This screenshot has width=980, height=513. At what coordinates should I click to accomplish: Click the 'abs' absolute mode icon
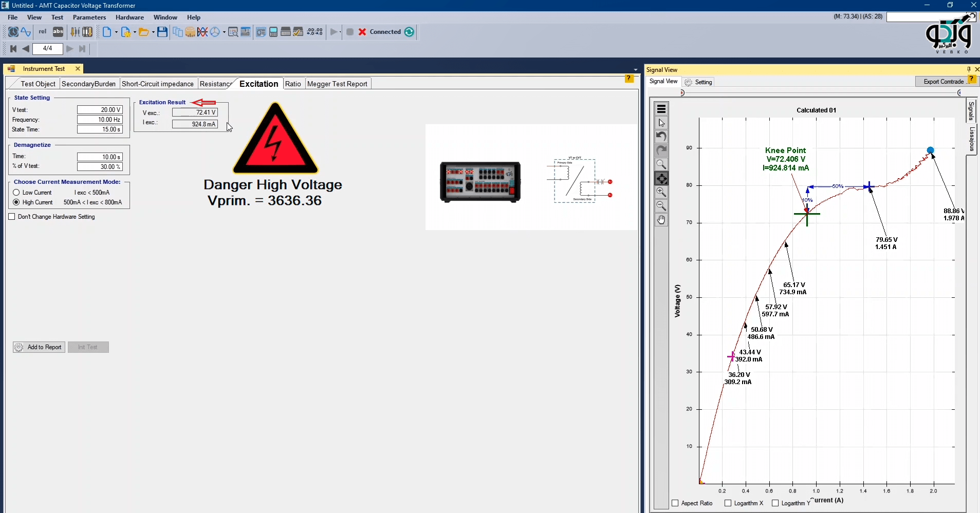tap(58, 32)
